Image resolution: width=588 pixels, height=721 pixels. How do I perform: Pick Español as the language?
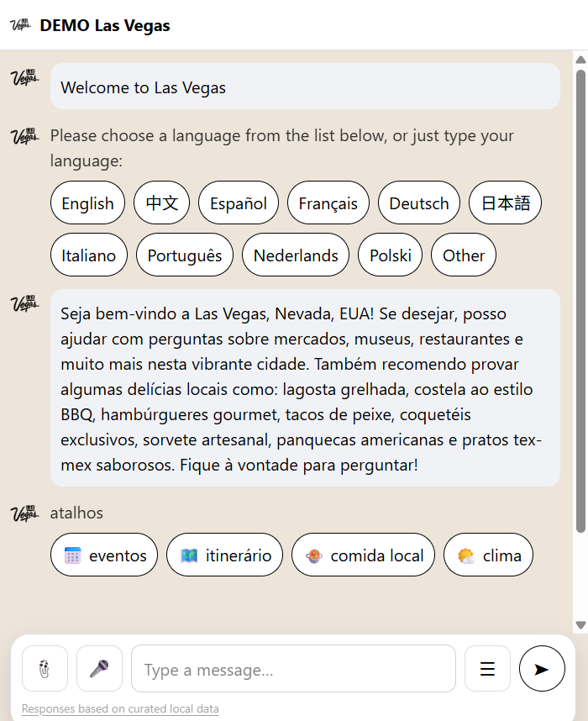pyautogui.click(x=239, y=203)
